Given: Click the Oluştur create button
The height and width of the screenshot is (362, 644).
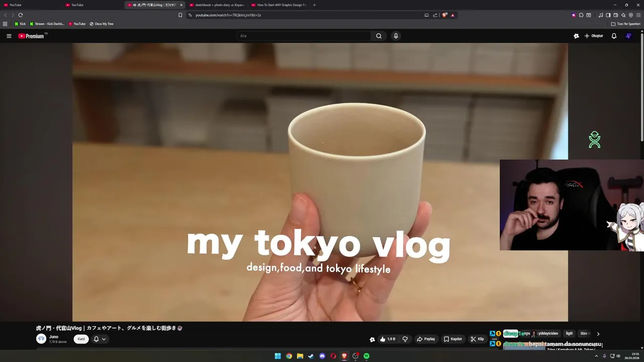Looking at the screenshot, I should (x=594, y=36).
